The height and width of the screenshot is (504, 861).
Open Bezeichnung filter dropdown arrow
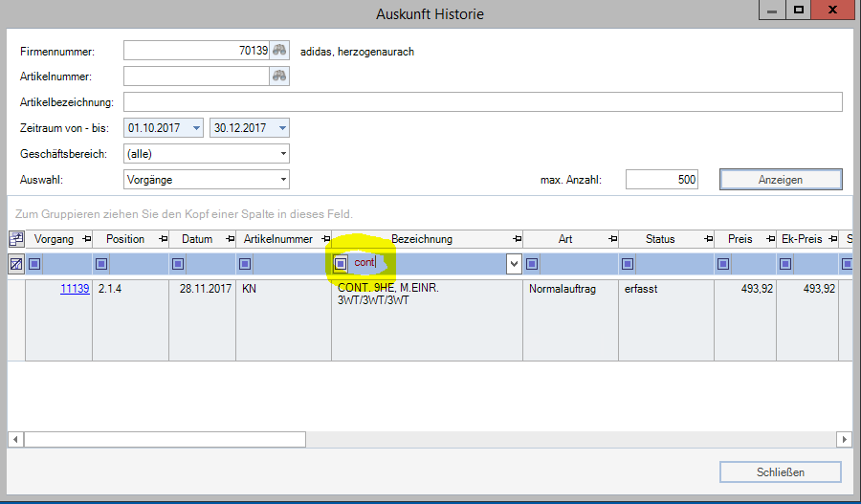[514, 264]
